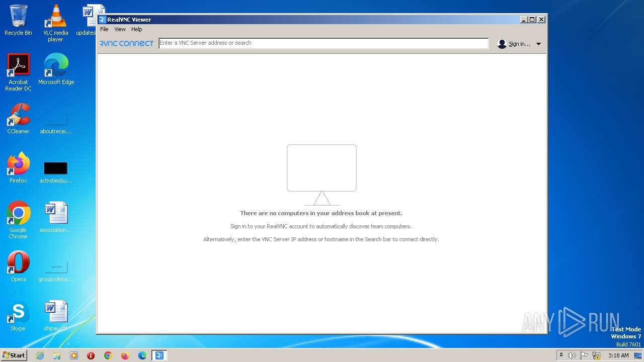Image resolution: width=644 pixels, height=362 pixels.
Task: Select the shipau.rtf desktop document
Action: pos(55,316)
